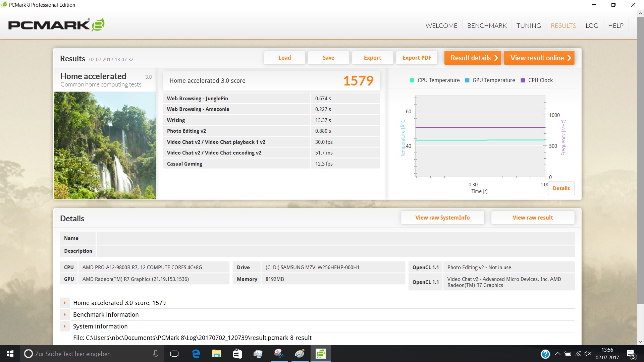This screenshot has width=644, height=362.
Task: Expand System information section
Action: click(65, 326)
